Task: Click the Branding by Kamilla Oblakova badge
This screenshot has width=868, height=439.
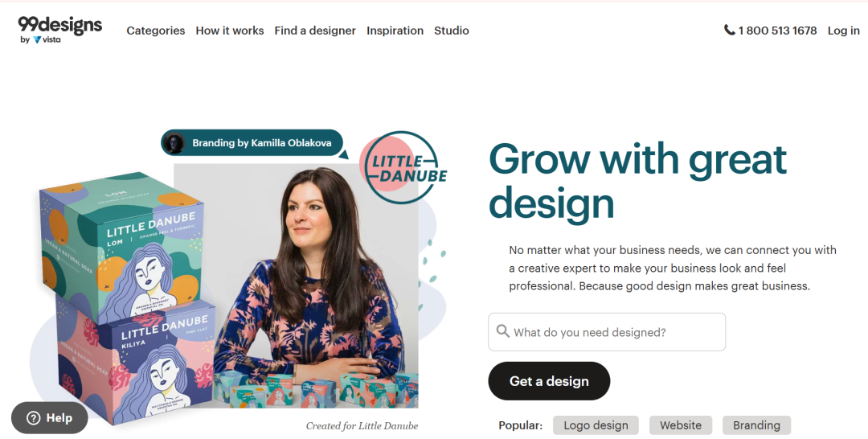Action: click(x=252, y=143)
